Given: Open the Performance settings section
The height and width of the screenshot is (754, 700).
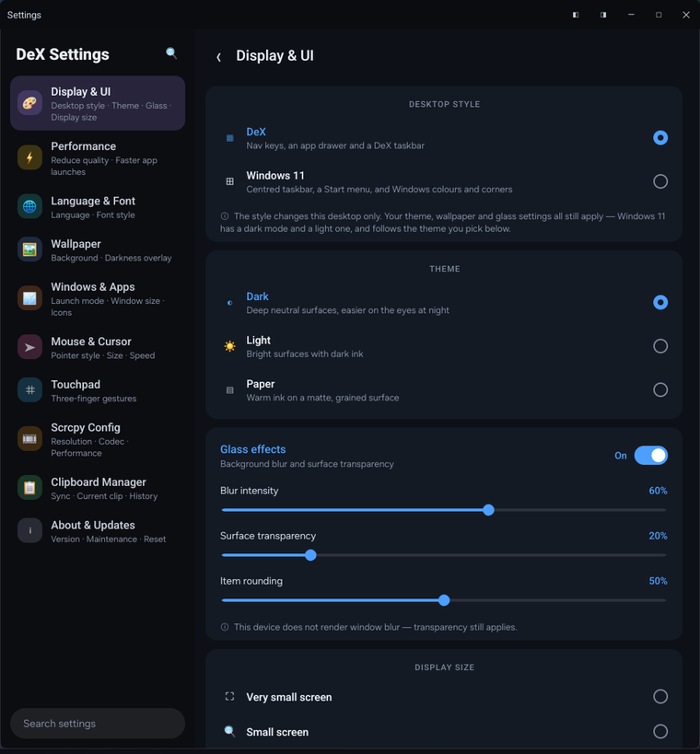Looking at the screenshot, I should coord(98,157).
